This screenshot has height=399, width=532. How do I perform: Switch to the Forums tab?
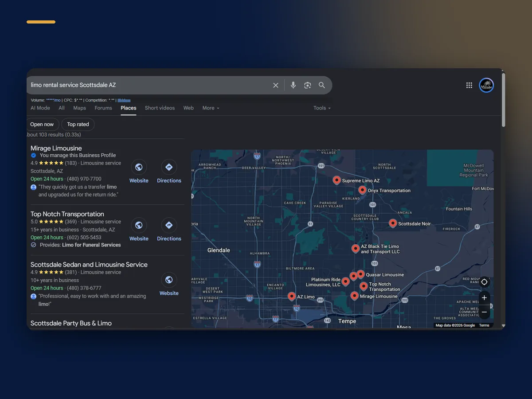pos(103,108)
